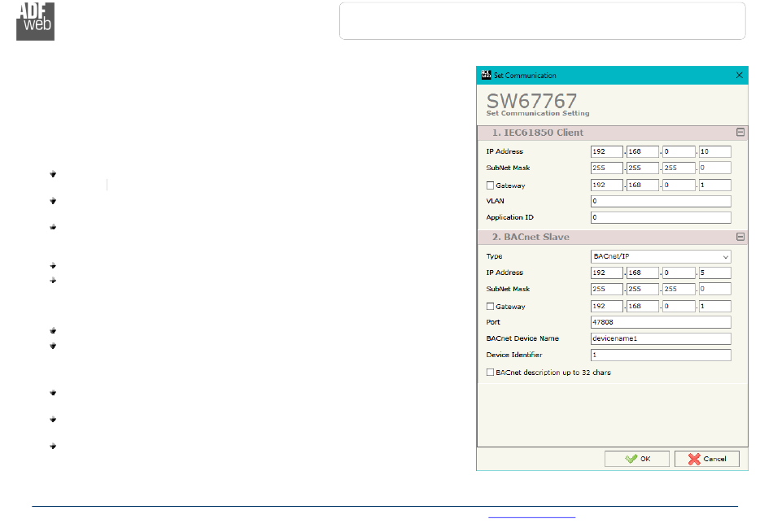Click the VLAN input field

660,201
